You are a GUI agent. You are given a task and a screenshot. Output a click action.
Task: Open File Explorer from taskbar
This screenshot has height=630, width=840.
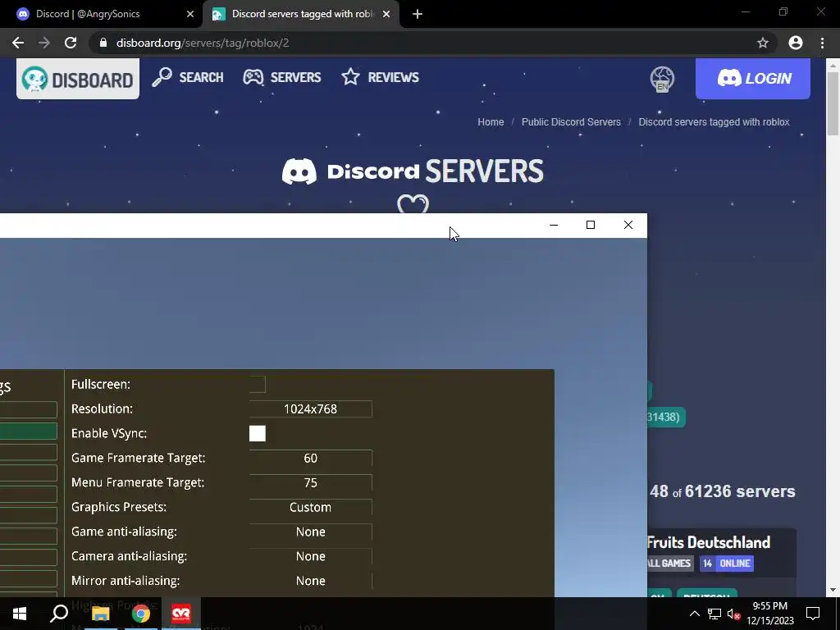click(x=100, y=614)
